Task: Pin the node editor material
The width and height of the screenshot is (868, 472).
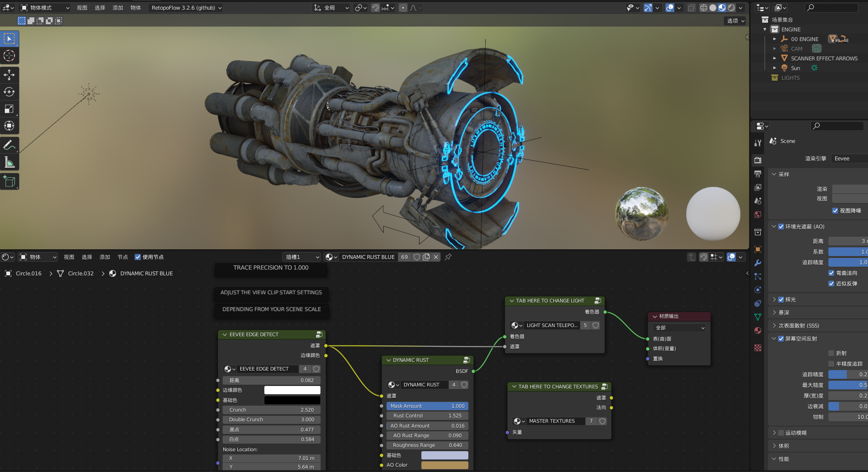Action: (x=448, y=257)
